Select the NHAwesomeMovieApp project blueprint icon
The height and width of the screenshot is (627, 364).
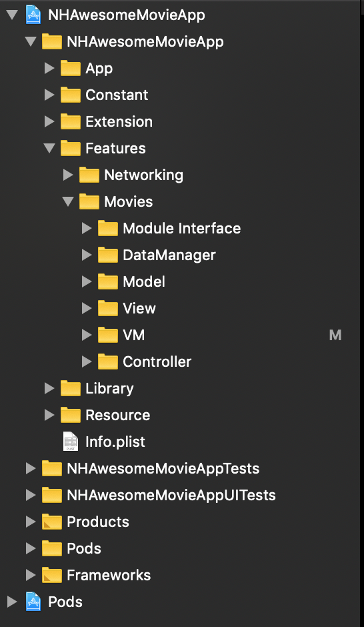[x=33, y=15]
